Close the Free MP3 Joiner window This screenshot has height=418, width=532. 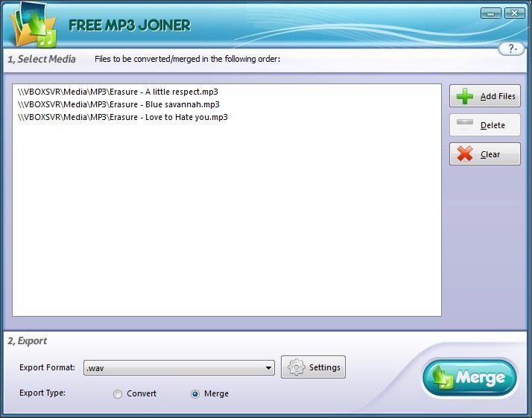tap(515, 13)
